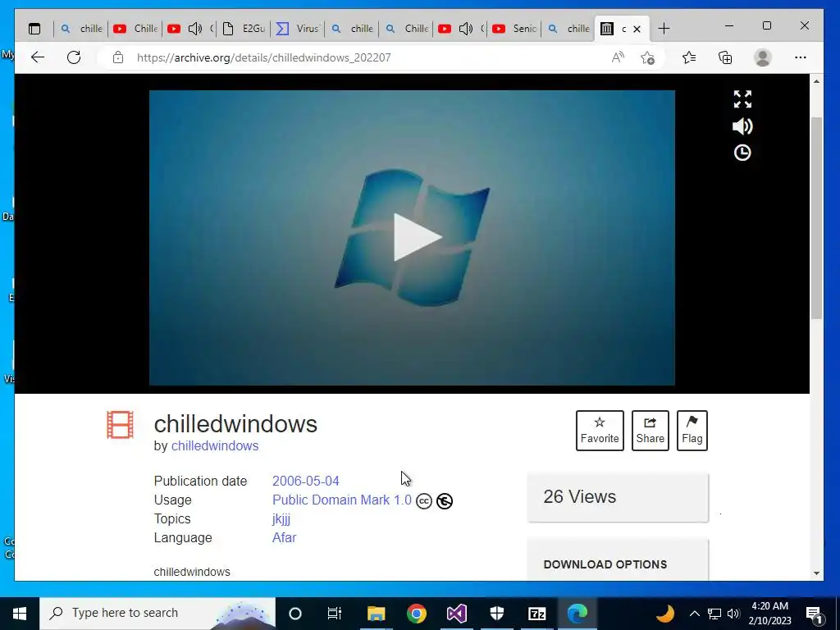The image size is (840, 630).
Task: Switch to the Virus tab
Action: pos(298,29)
